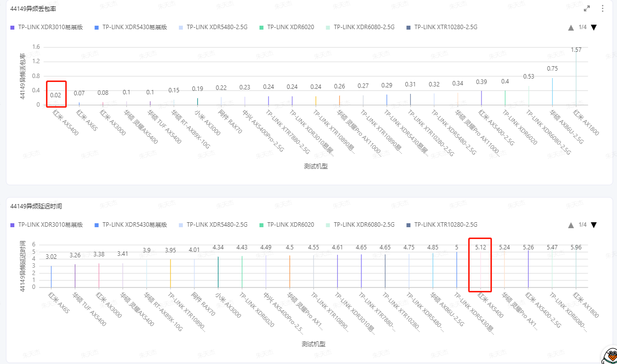Select the 5.96 value label for 红米 AX1800
The height and width of the screenshot is (364, 617).
click(576, 247)
